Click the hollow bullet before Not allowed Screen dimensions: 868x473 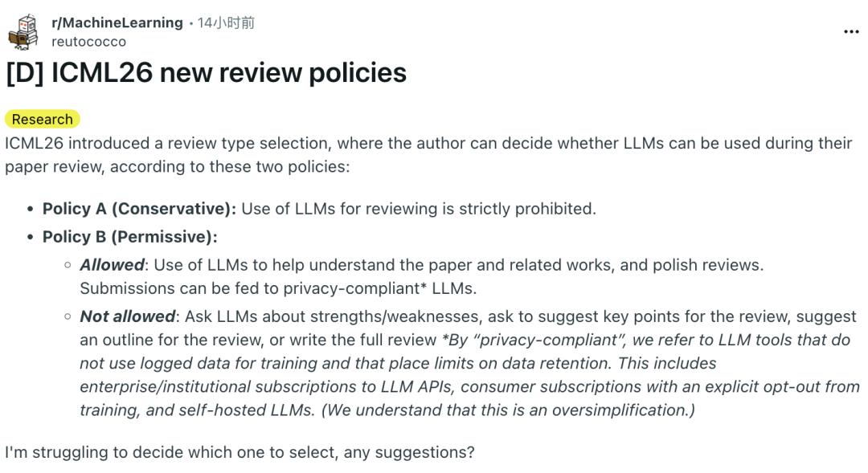tap(68, 316)
